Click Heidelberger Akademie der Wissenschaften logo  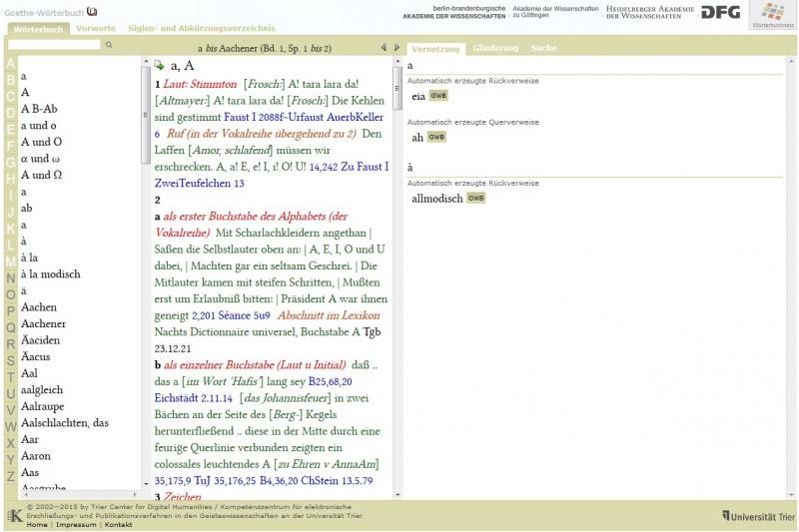point(650,12)
